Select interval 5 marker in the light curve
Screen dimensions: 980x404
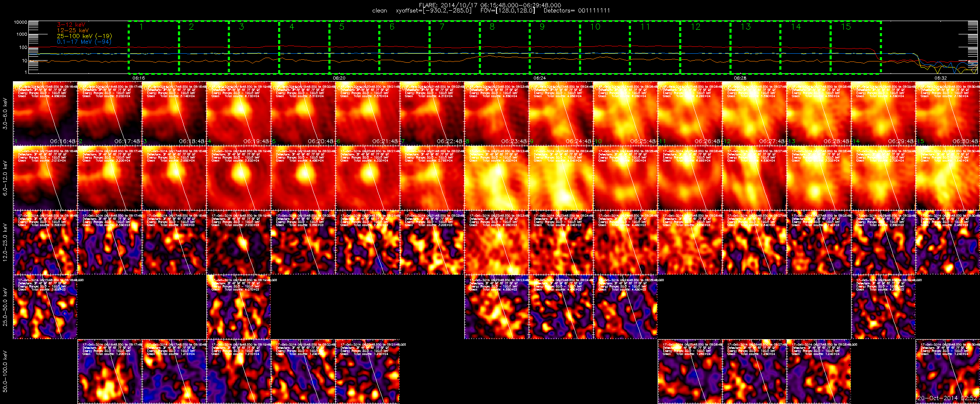[x=342, y=27]
